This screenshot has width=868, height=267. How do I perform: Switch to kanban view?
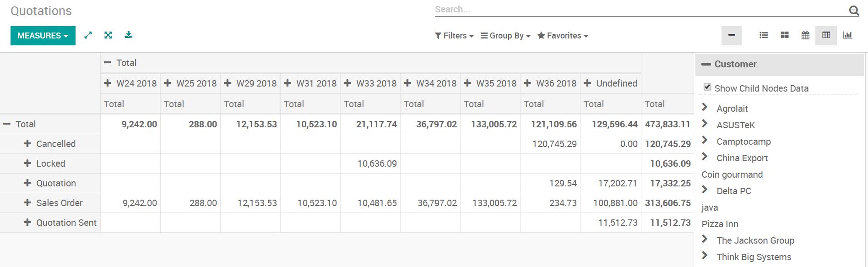pos(785,35)
